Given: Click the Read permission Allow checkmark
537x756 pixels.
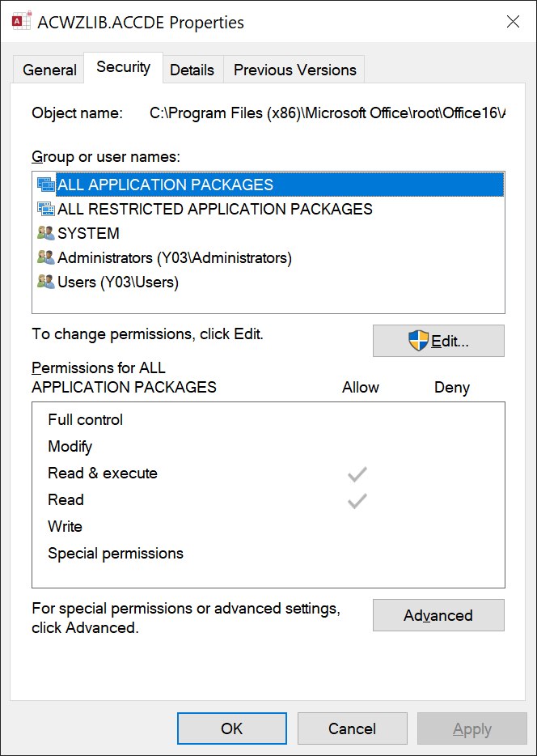Looking at the screenshot, I should (x=357, y=501).
